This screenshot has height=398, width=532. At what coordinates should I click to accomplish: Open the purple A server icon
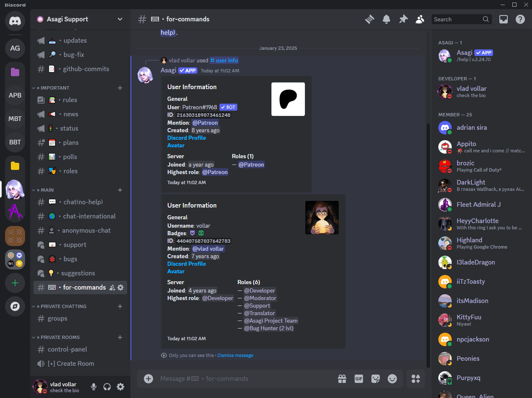15,213
